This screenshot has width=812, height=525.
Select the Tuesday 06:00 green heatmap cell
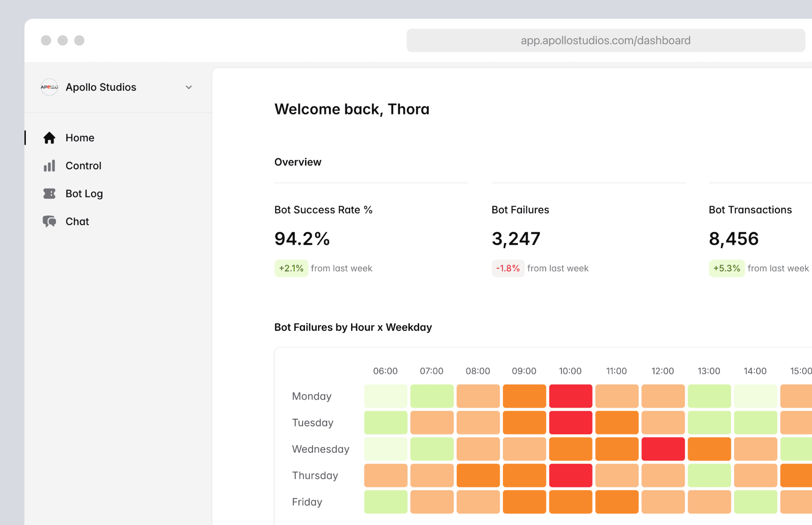386,423
